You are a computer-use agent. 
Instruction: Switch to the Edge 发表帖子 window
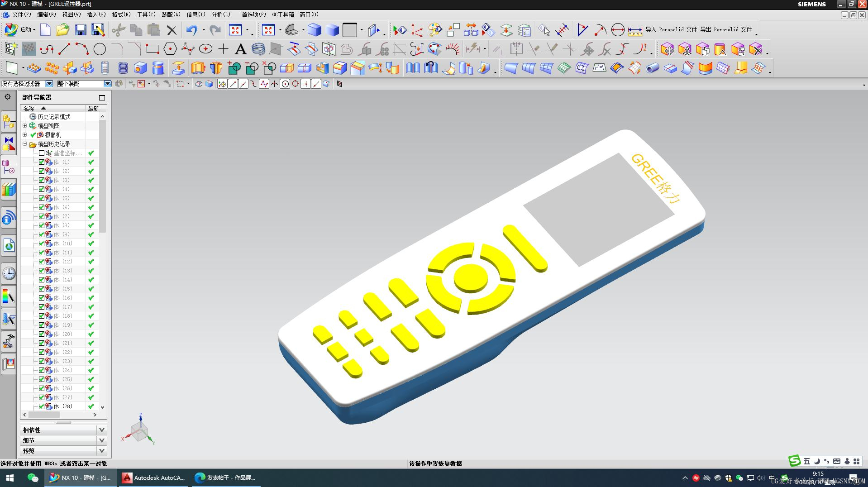225,477
